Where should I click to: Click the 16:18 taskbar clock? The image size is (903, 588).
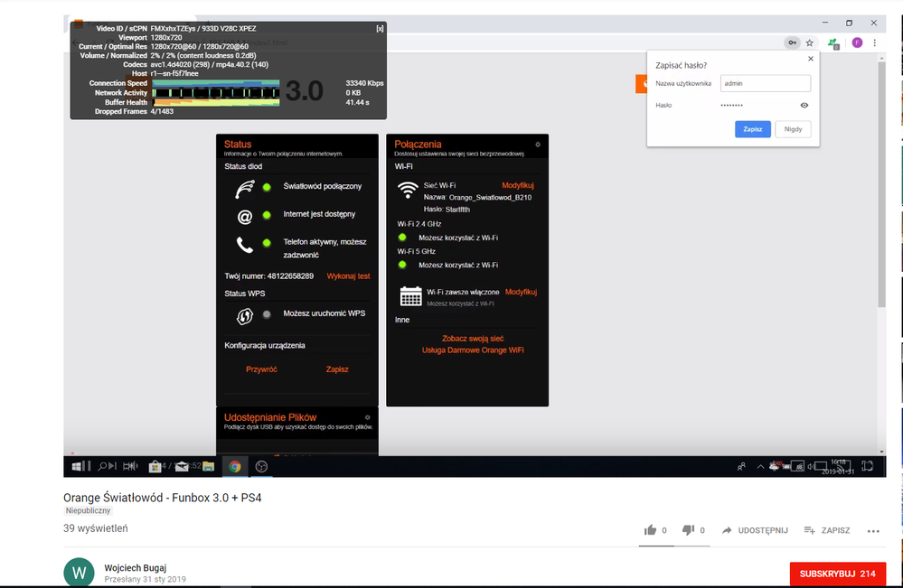[838, 467]
